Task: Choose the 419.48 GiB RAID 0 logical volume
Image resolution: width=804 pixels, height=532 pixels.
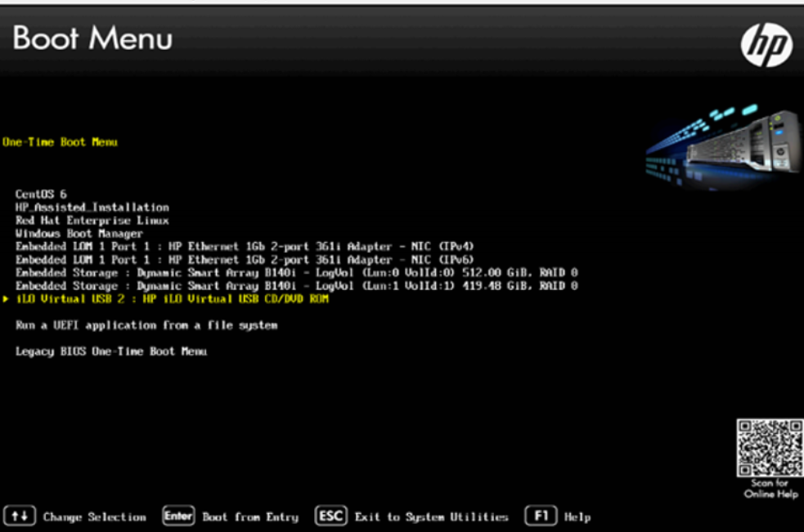Action: [297, 286]
